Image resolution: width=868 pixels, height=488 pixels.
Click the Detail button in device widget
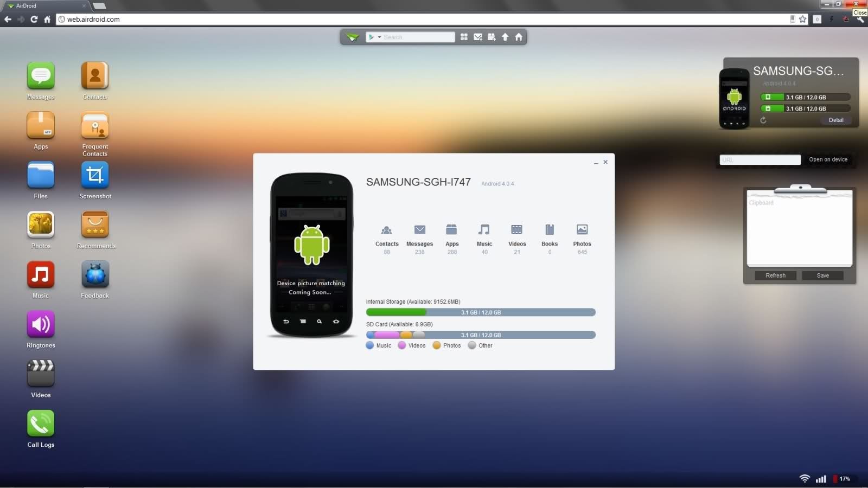836,120
